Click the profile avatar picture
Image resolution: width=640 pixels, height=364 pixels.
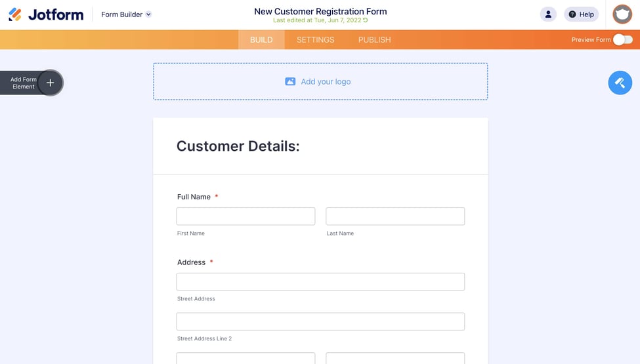622,14
